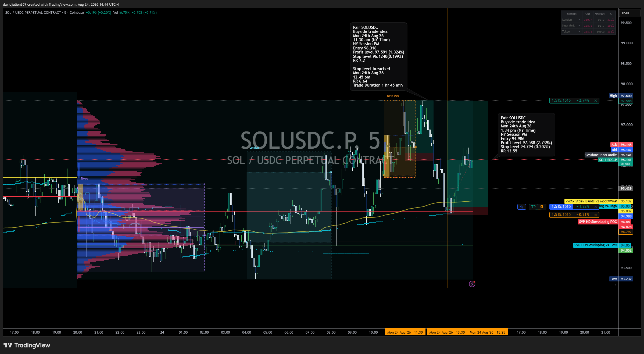Click the Tokyo row in session table
Screen dimensions: 644x354
tap(588, 31)
